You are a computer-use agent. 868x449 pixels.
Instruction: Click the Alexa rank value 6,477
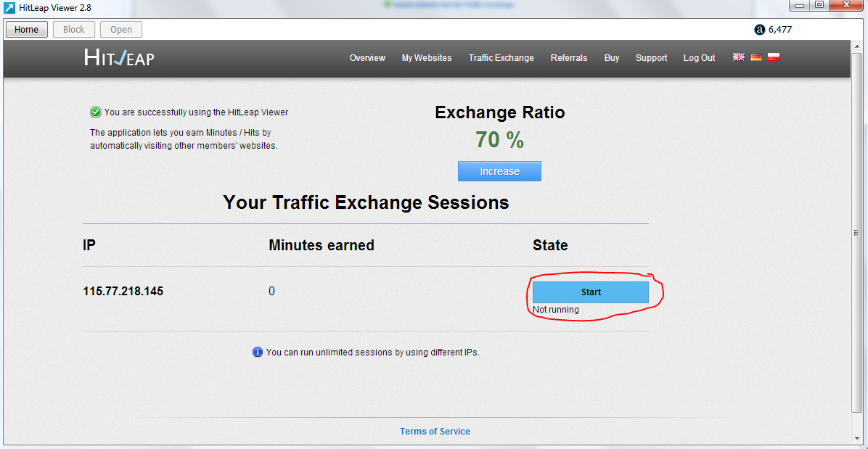pyautogui.click(x=780, y=30)
